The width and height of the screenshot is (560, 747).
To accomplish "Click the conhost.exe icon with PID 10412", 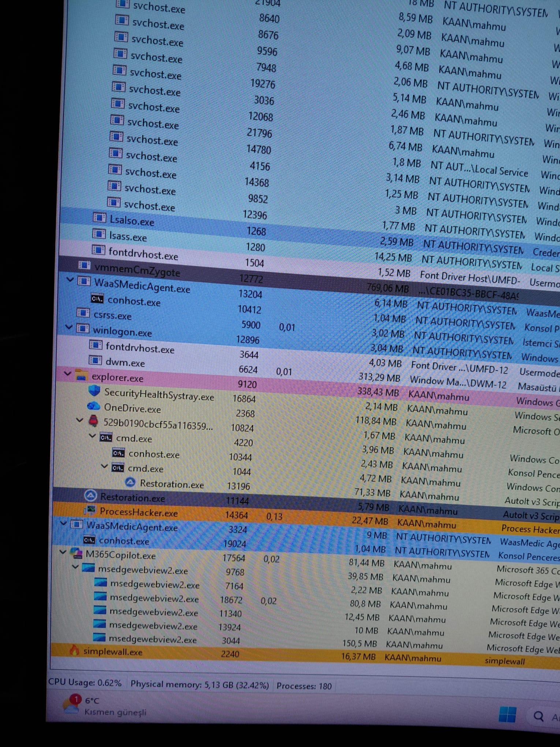I will coord(97,299).
